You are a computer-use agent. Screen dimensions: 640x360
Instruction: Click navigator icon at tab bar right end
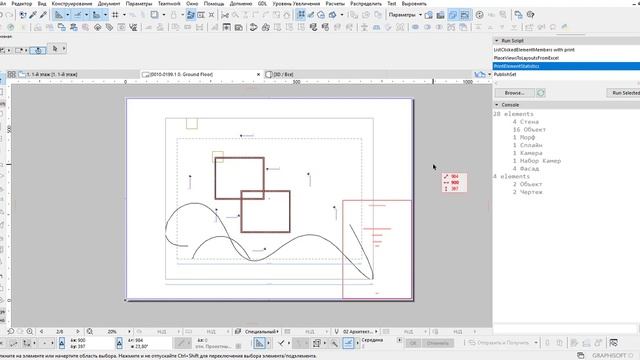(x=480, y=74)
